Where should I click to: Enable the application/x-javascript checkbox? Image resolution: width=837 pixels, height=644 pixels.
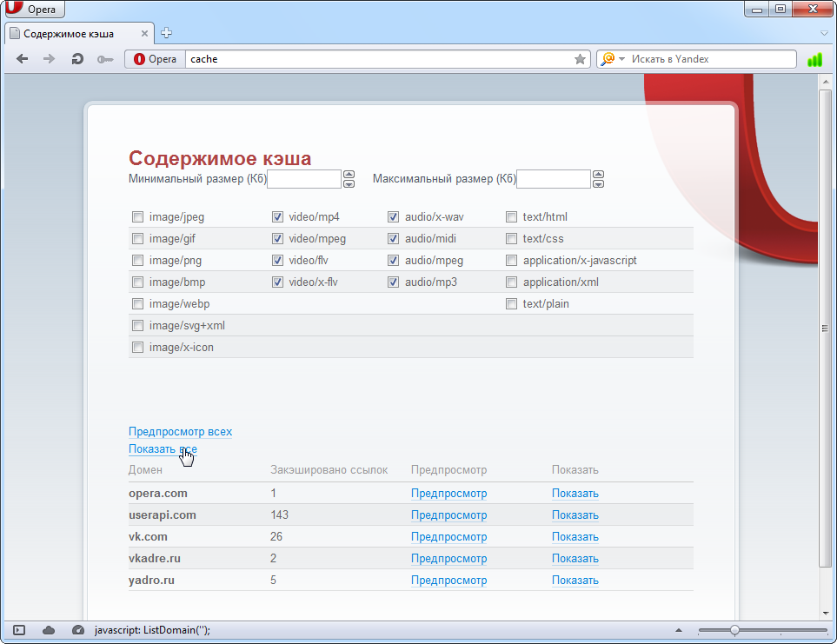point(511,261)
